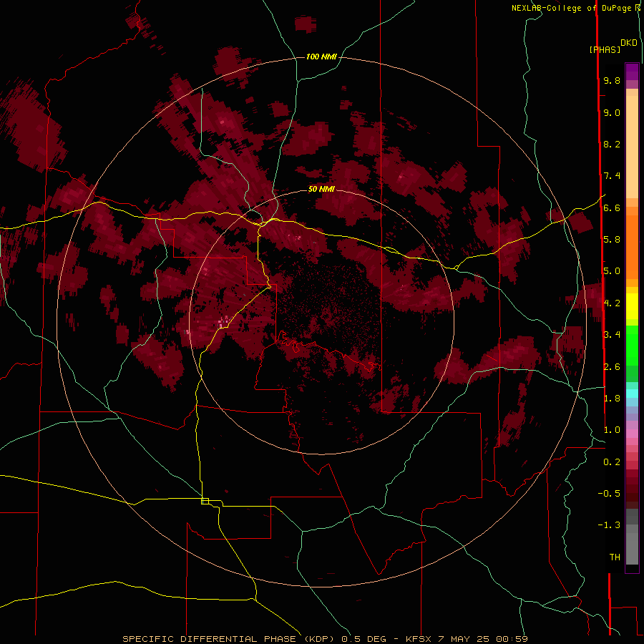Image resolution: width=644 pixels, height=644 pixels.
Task: Click the DKD label above the color scale
Action: pyautogui.click(x=628, y=43)
